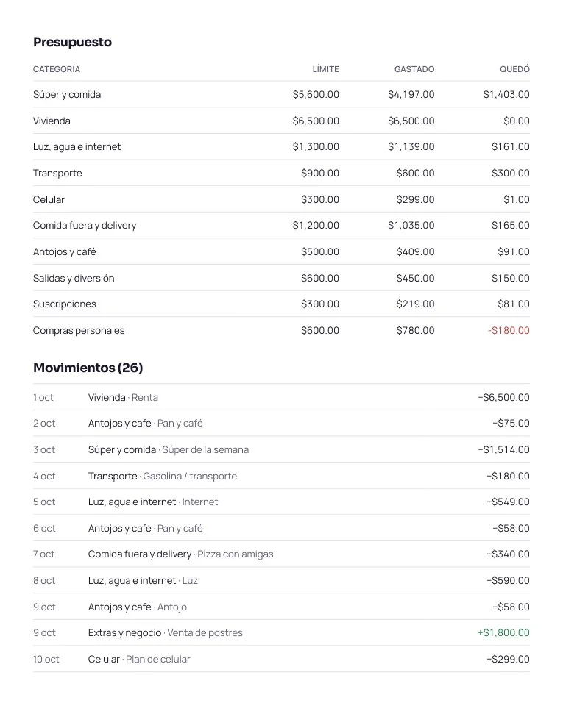Open the Venta de postres entry
The image size is (563, 728).
[x=281, y=633]
